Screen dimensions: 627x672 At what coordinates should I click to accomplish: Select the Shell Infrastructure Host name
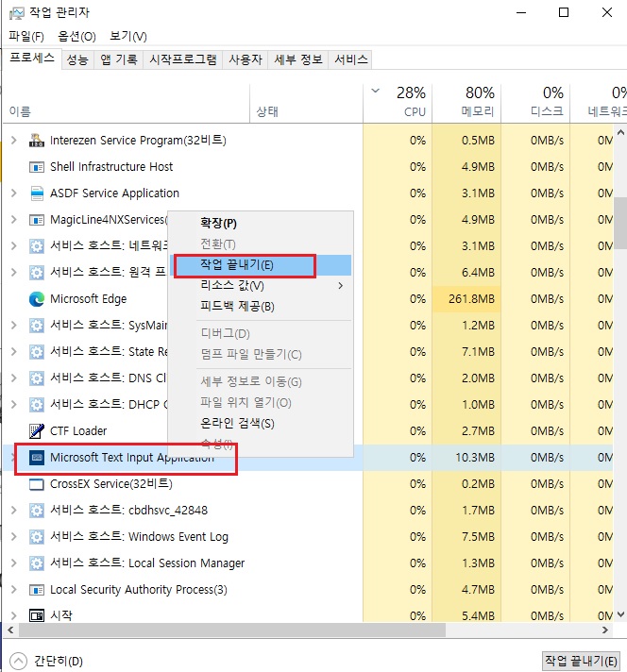(111, 167)
